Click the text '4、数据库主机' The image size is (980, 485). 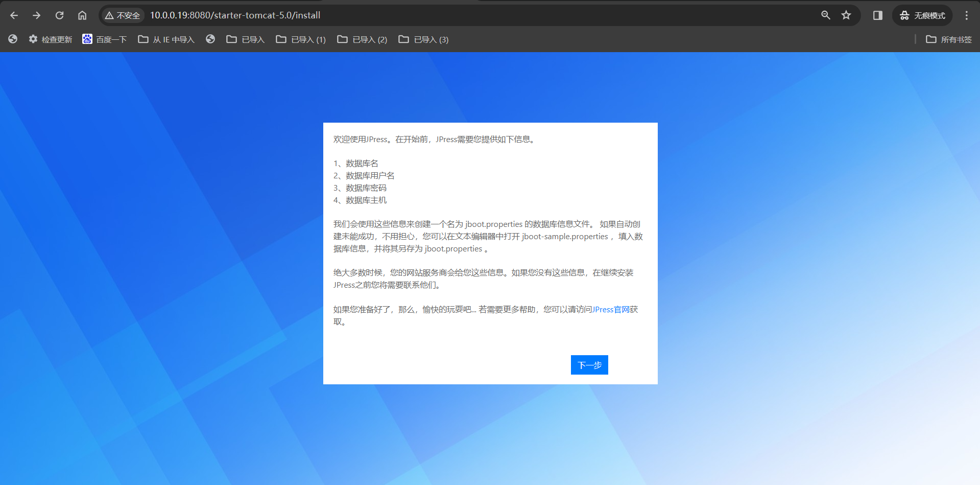360,200
